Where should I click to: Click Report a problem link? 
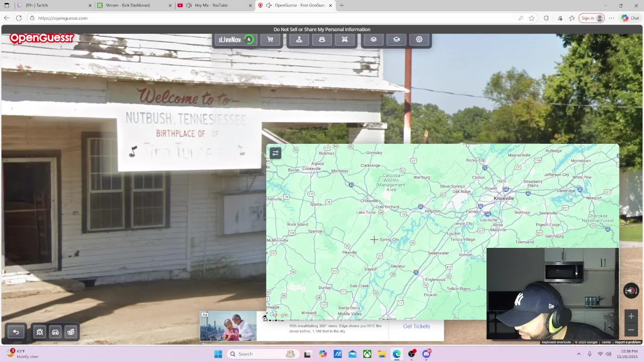pyautogui.click(x=628, y=342)
